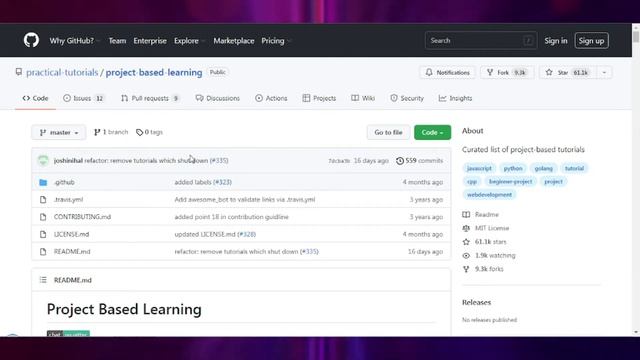Click the Notifications bell button
640x360 pixels.
447,72
